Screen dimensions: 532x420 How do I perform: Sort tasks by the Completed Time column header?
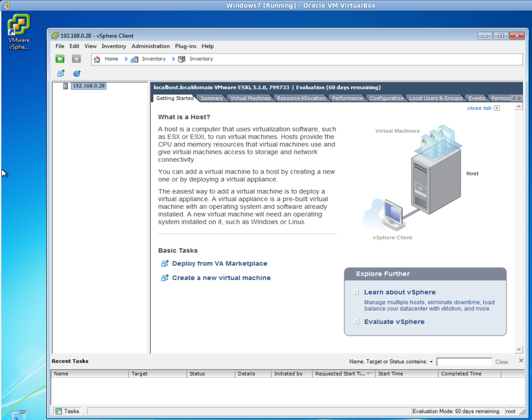point(469,374)
